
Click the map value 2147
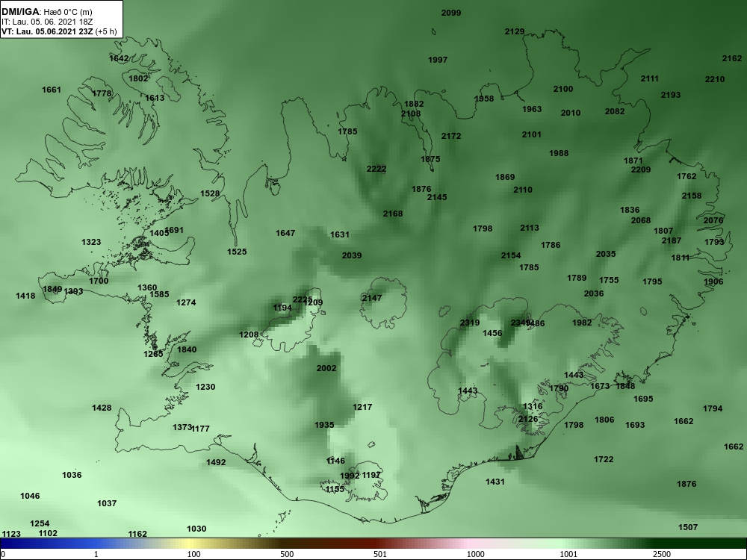(x=371, y=298)
